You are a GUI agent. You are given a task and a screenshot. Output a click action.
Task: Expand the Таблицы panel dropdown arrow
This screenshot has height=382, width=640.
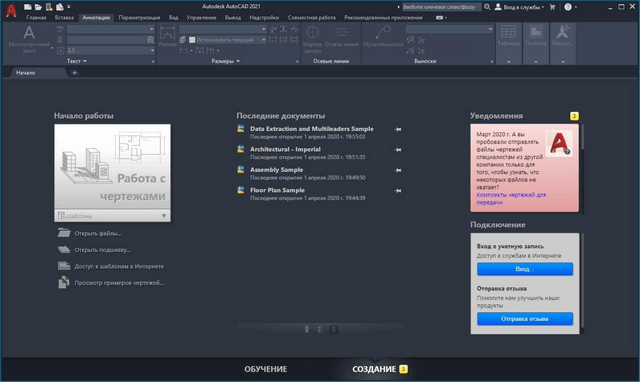pos(509,62)
